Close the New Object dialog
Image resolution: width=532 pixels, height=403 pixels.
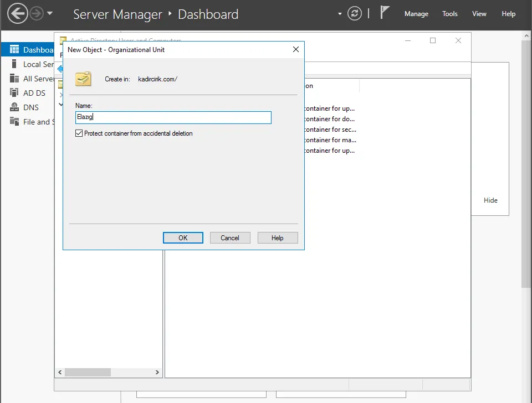coord(296,49)
